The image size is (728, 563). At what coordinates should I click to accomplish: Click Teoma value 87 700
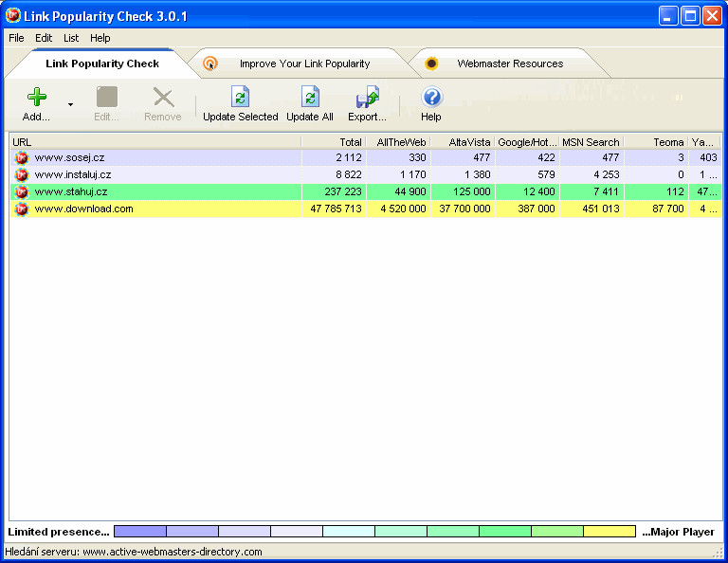(668, 209)
